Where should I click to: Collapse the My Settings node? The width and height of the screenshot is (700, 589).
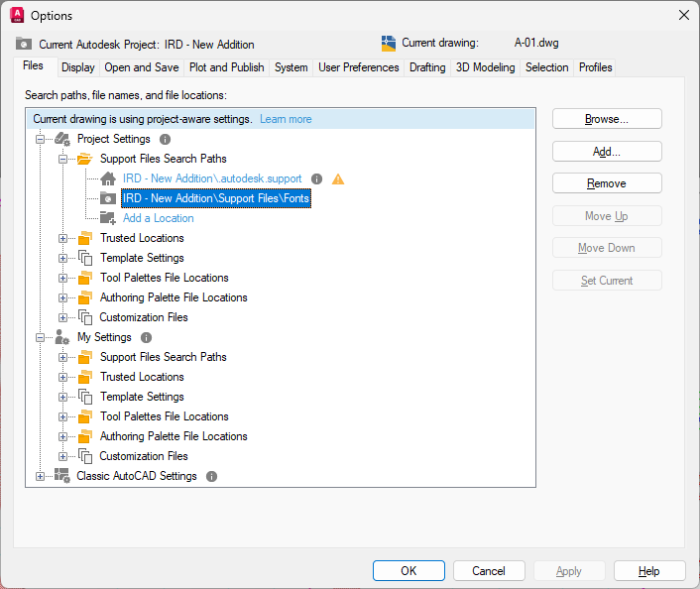pyautogui.click(x=41, y=337)
